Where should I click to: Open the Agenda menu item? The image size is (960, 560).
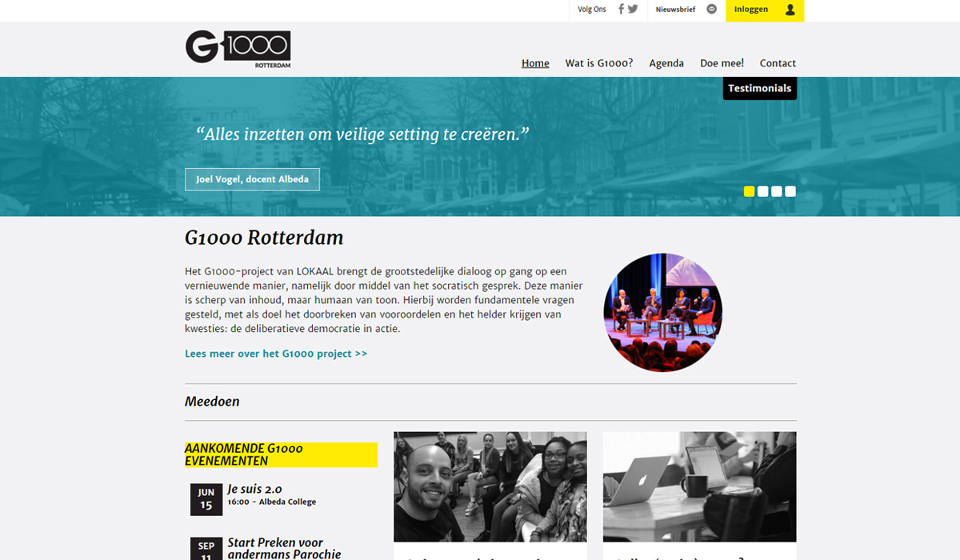[x=666, y=63]
